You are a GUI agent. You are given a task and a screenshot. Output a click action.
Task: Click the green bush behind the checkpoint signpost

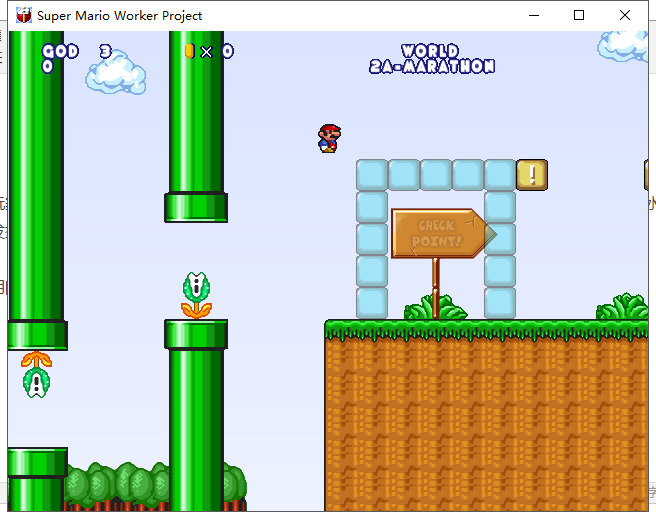[435, 307]
